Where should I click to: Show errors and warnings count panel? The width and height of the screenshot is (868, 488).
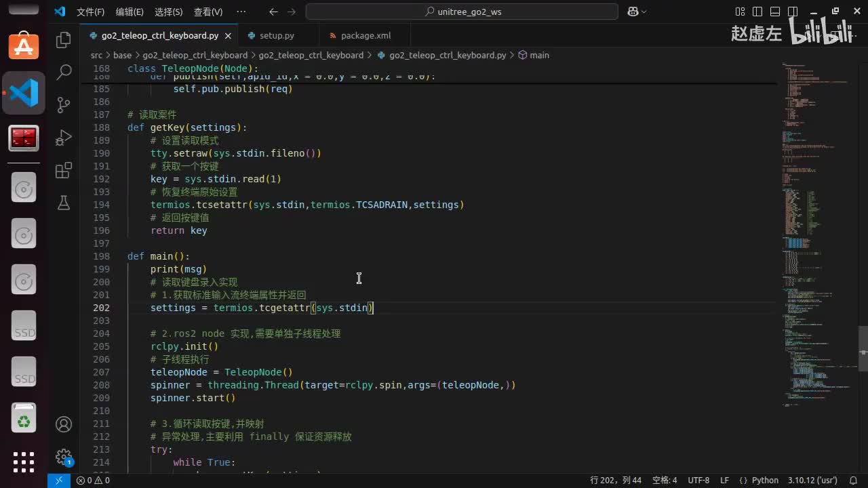click(93, 481)
